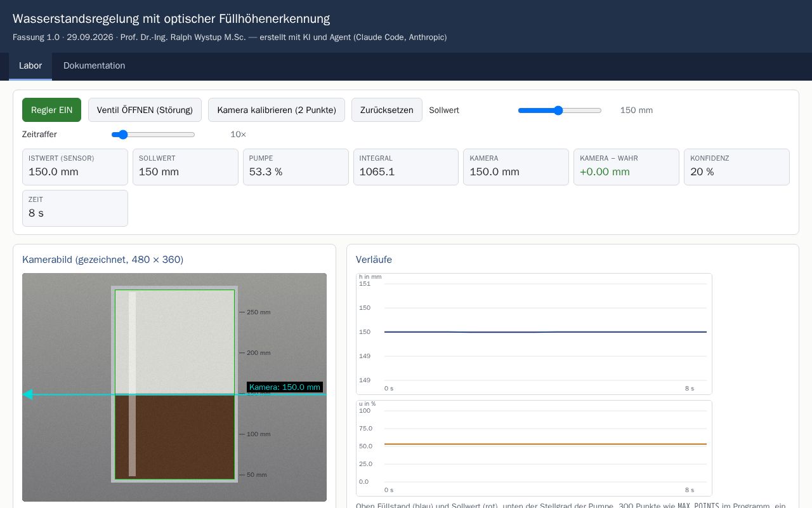The width and height of the screenshot is (812, 508).
Task: Adjust the Sollwert slider
Action: click(x=560, y=110)
